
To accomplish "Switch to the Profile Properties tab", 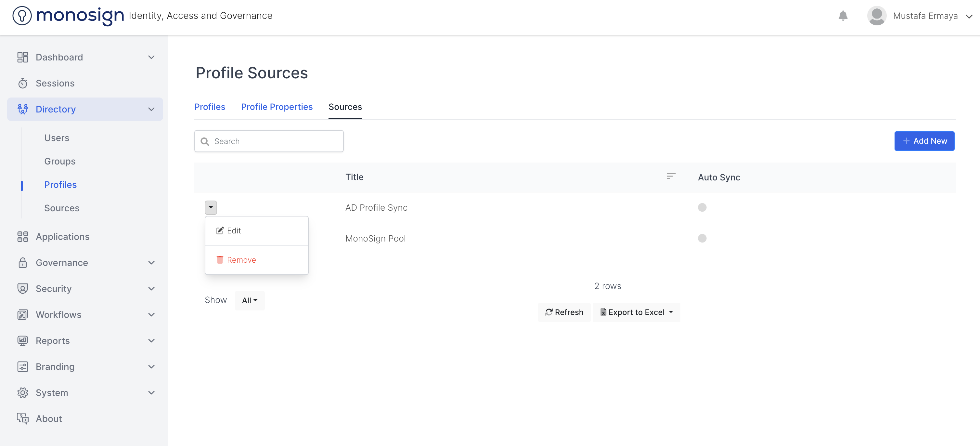I will click(x=277, y=107).
